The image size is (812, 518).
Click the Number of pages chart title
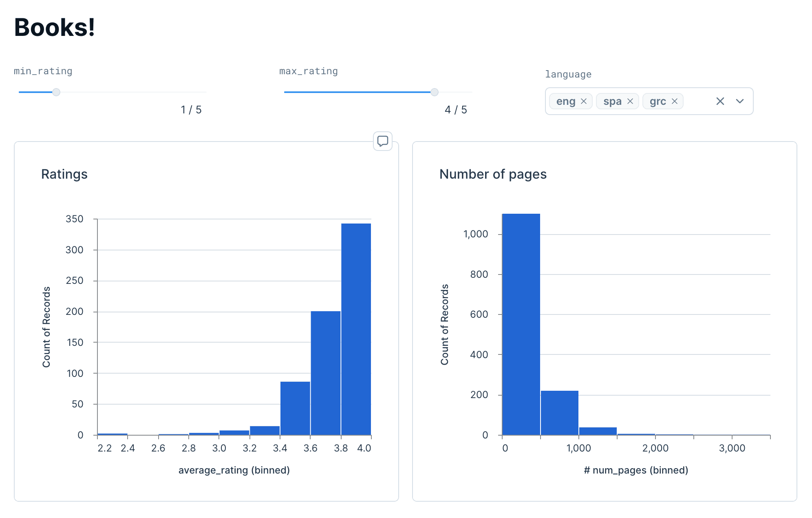493,174
